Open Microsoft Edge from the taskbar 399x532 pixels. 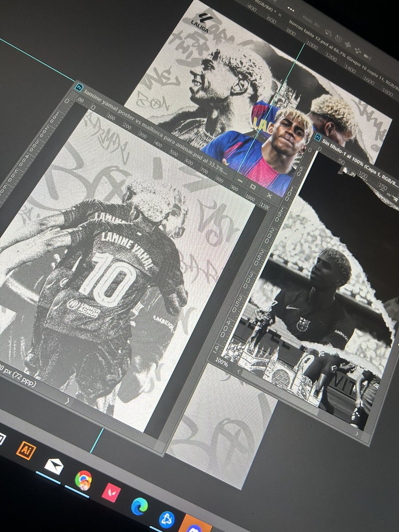(x=139, y=506)
